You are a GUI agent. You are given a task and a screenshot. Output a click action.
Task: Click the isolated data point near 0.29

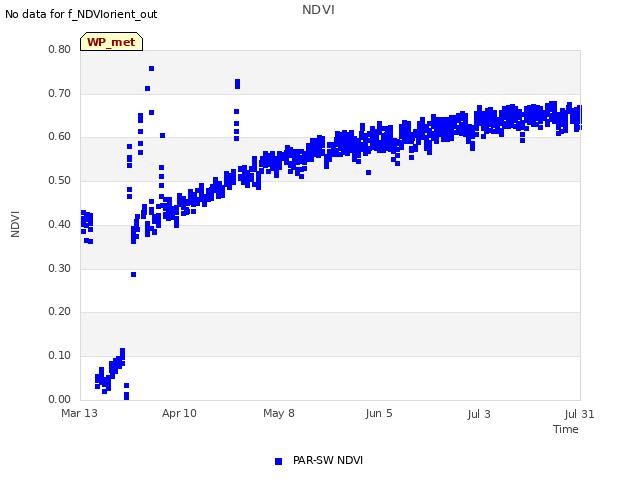[133, 275]
